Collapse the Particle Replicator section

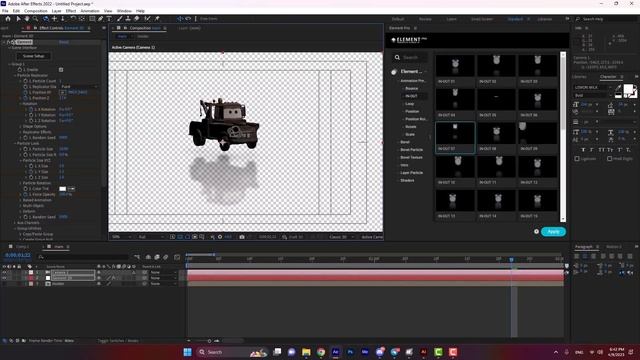click(16, 76)
